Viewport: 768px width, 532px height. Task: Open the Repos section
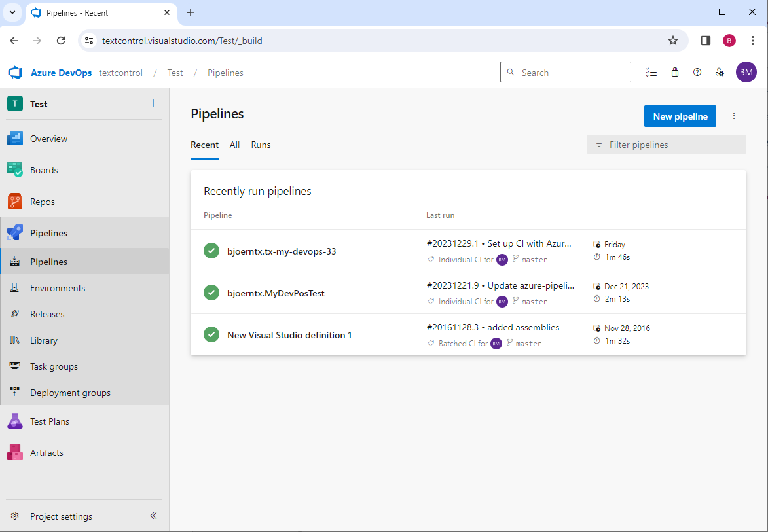(43, 201)
